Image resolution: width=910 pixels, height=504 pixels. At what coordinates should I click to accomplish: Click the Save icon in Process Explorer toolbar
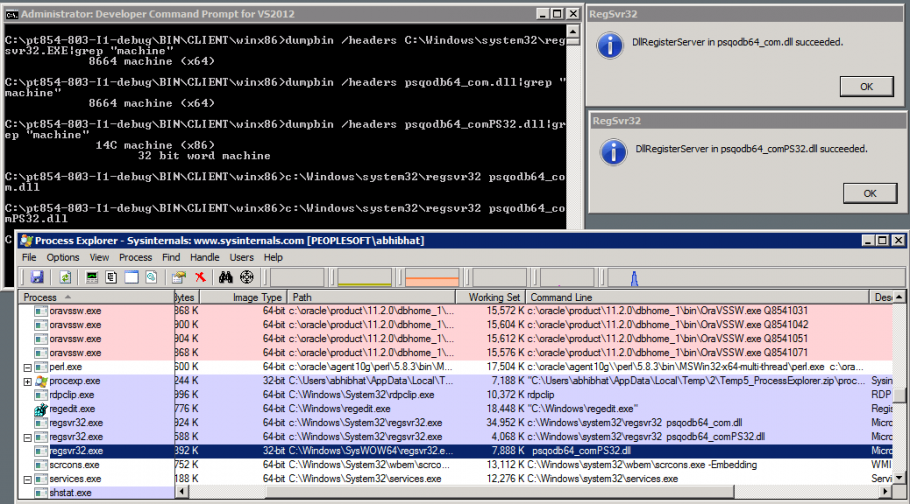[37, 277]
